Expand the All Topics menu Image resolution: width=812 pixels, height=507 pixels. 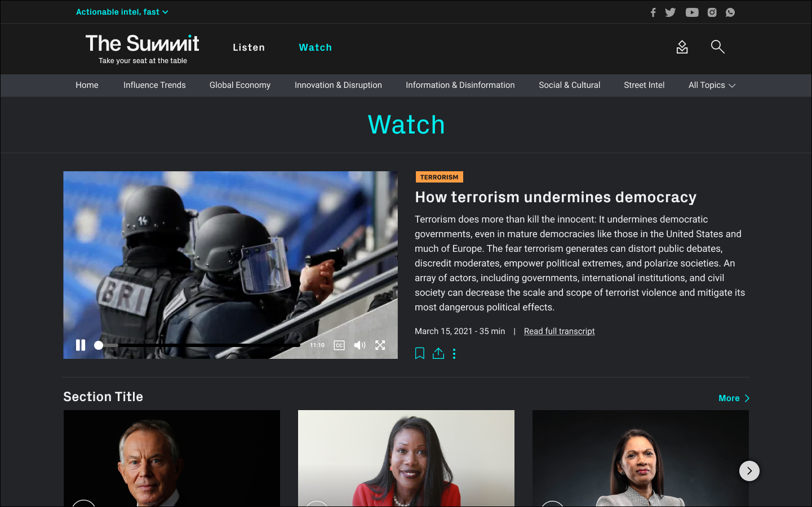(712, 85)
